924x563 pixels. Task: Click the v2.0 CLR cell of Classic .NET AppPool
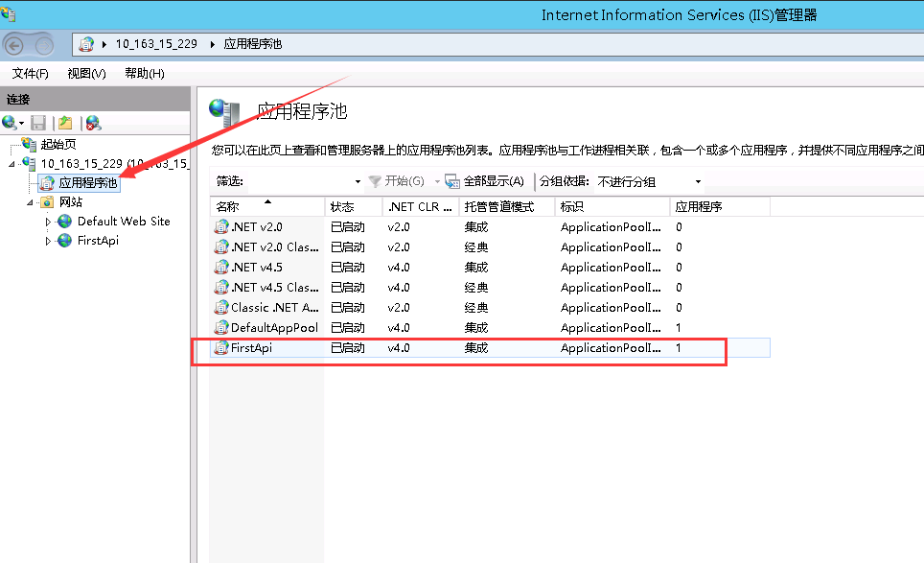399,307
